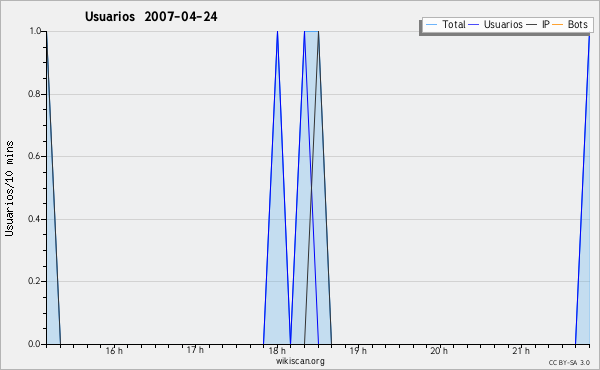The image size is (600, 370).
Task: Click the '0.6' y-axis value
Action: [x=34, y=156]
